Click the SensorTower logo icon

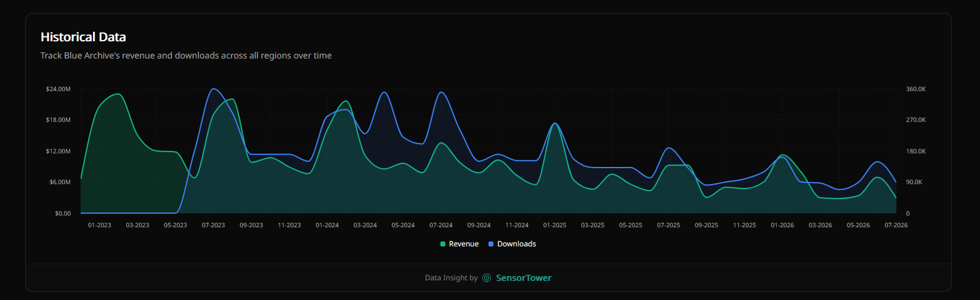tap(487, 278)
